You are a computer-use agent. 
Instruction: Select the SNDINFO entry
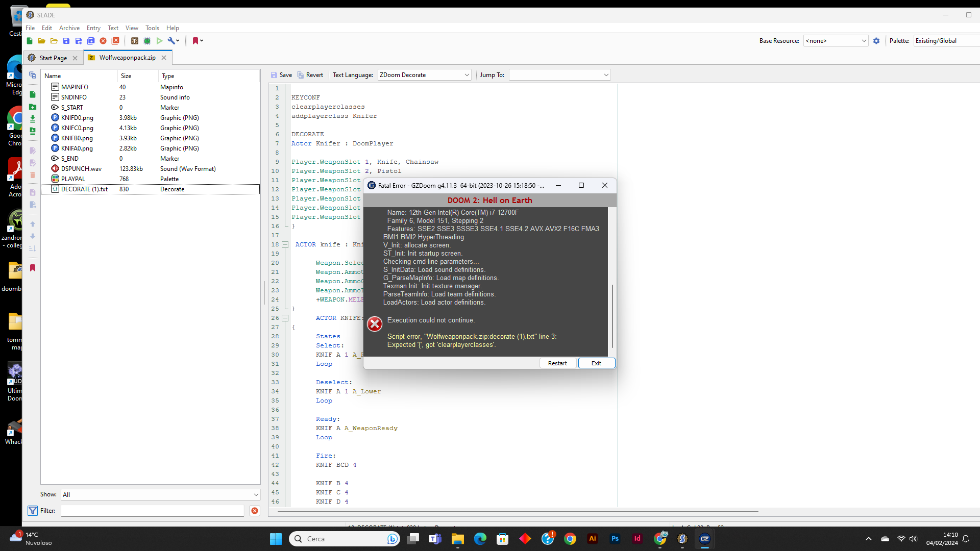click(150, 97)
